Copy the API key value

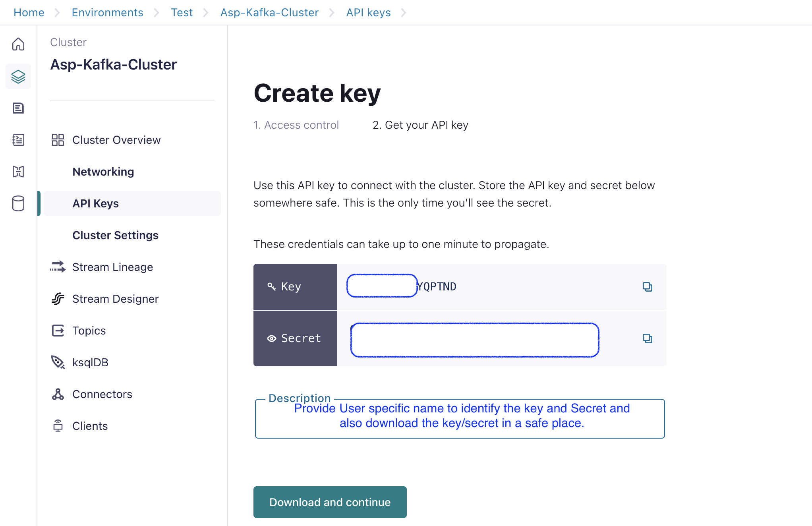point(648,287)
